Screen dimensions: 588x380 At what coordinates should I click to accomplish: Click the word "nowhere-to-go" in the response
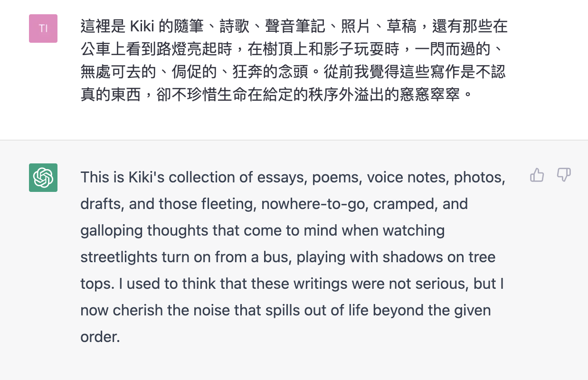tap(313, 204)
